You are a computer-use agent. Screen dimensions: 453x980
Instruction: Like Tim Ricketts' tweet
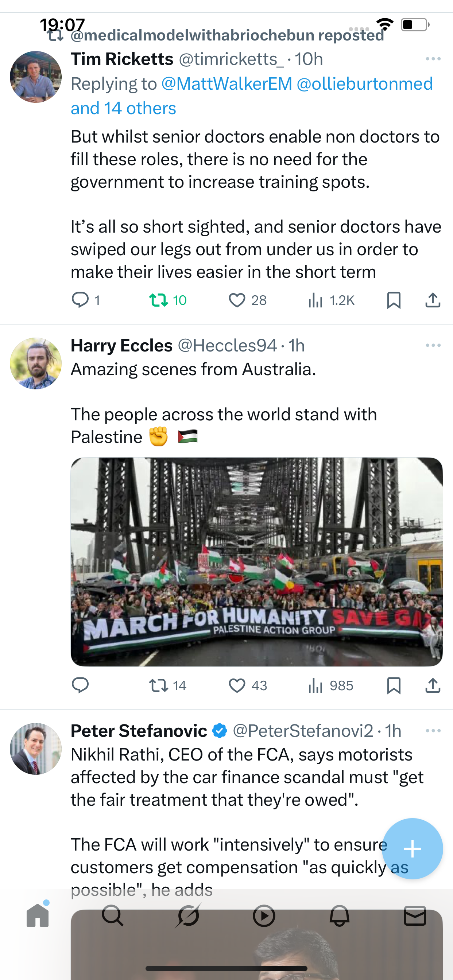pyautogui.click(x=237, y=300)
